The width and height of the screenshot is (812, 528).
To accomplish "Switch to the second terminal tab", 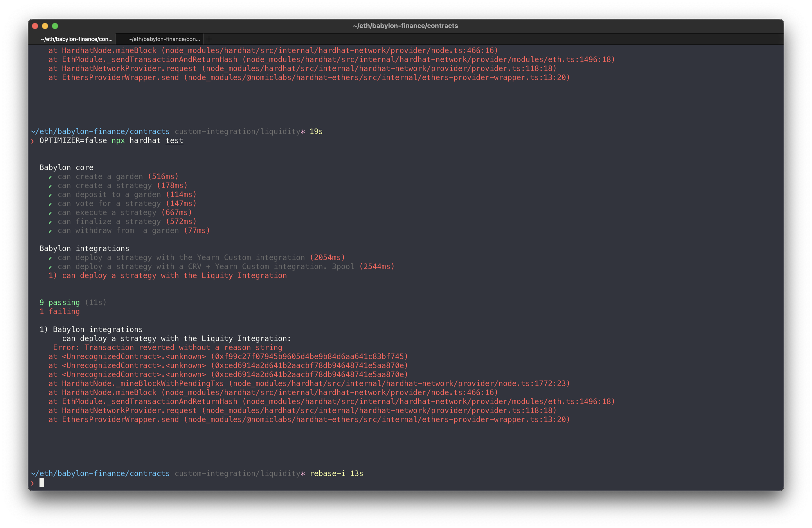I will pyautogui.click(x=164, y=39).
